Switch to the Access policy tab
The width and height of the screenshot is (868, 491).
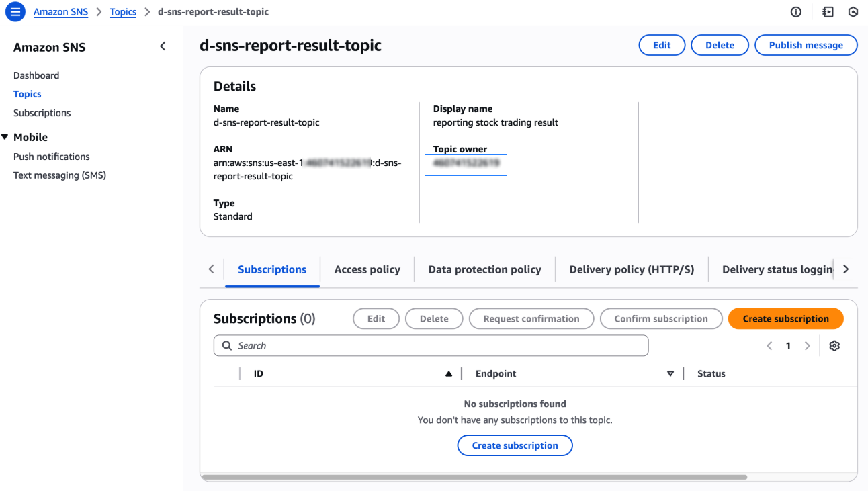367,269
